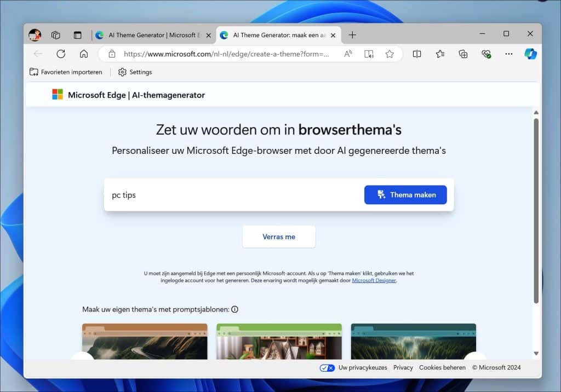Maximize the Edge window
The image size is (561, 392).
(506, 33)
